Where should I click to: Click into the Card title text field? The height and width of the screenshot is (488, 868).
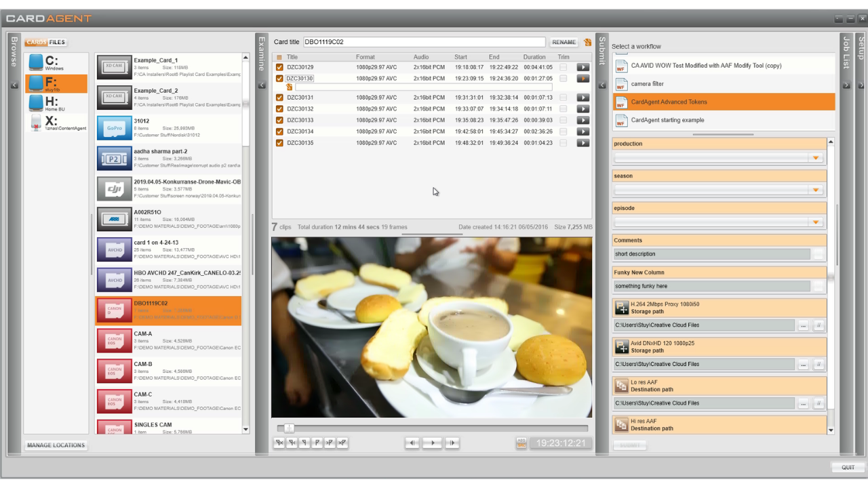424,42
